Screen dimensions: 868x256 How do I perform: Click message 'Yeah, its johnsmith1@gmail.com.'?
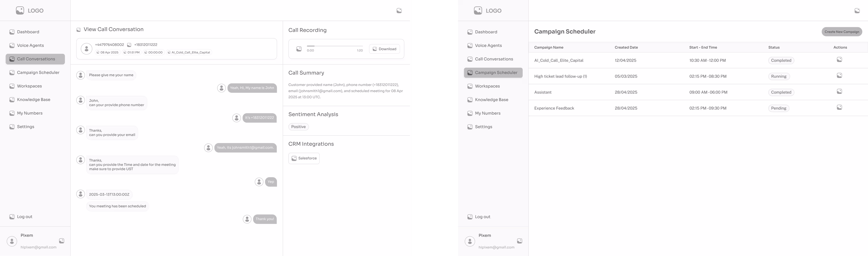point(246,148)
